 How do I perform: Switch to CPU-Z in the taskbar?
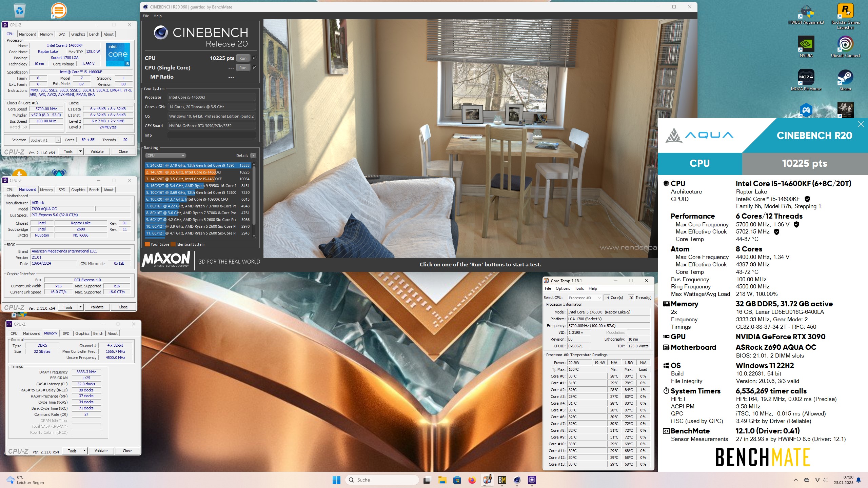532,480
